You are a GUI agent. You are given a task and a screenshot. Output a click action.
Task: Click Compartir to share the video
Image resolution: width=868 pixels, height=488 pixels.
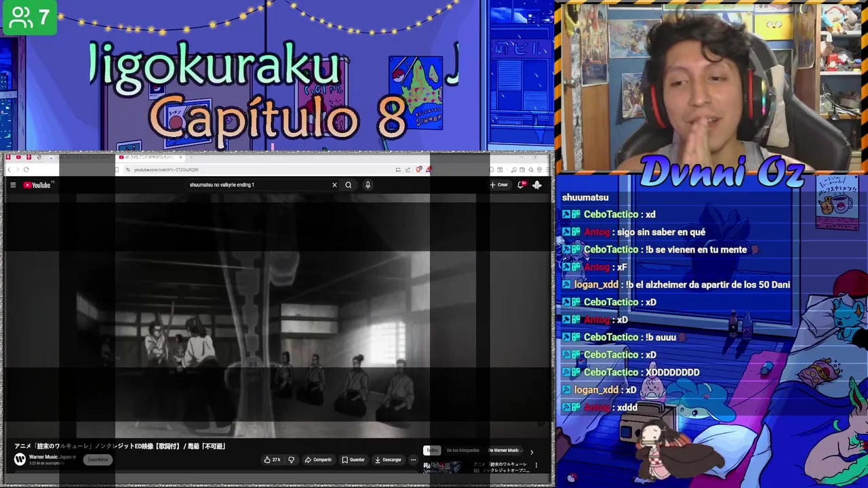click(x=318, y=460)
